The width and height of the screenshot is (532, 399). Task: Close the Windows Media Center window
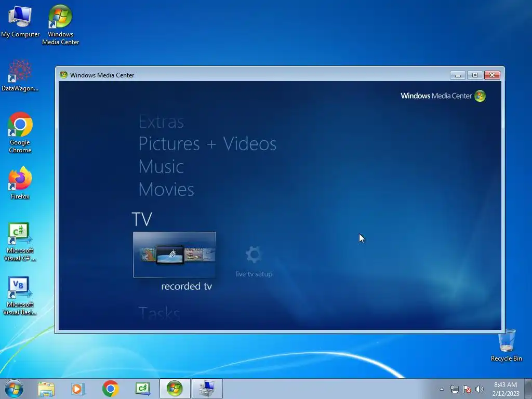pyautogui.click(x=492, y=75)
